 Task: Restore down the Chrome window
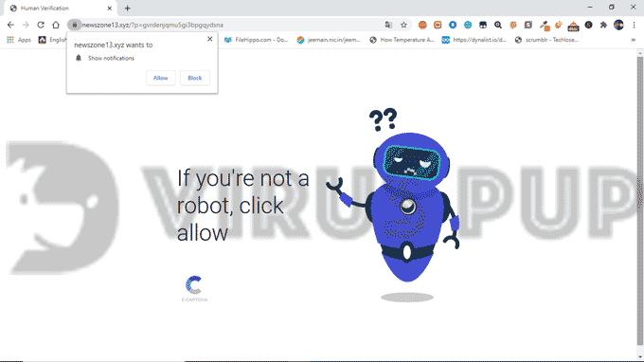click(x=612, y=8)
